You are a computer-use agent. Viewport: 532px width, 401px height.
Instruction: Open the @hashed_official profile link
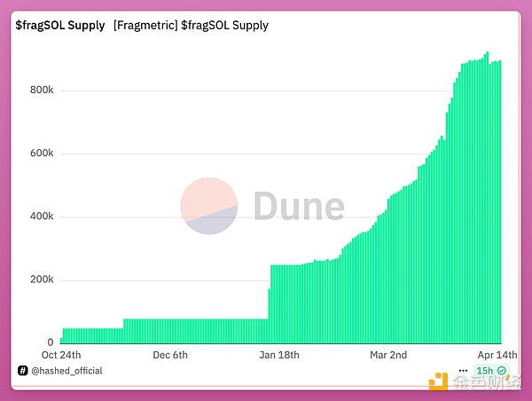click(66, 371)
